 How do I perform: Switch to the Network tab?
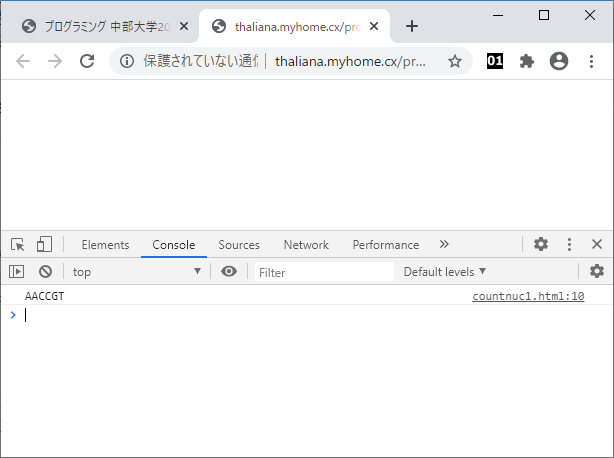pos(306,245)
